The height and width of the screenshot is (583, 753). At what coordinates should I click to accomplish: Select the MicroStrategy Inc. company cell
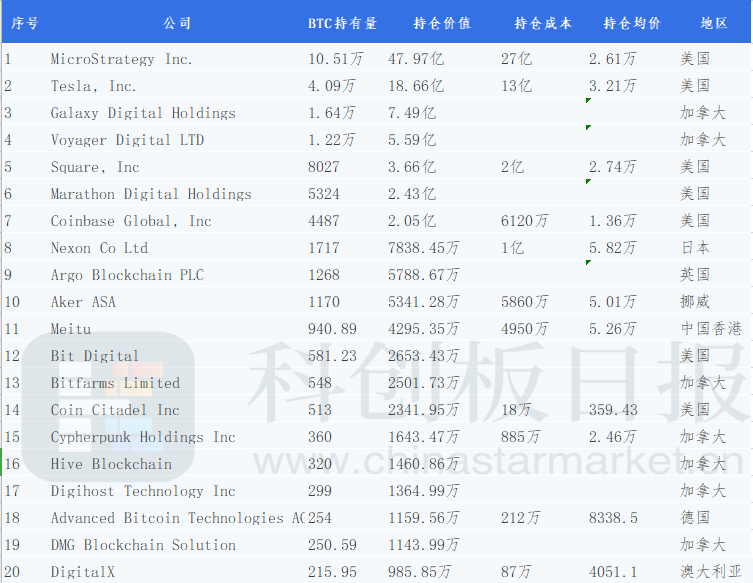[121, 59]
